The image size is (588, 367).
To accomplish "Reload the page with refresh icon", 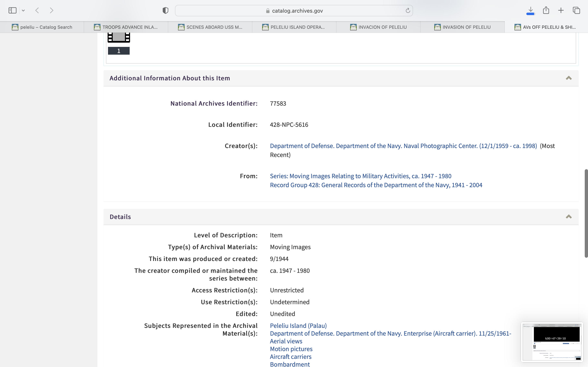I will [x=408, y=10].
